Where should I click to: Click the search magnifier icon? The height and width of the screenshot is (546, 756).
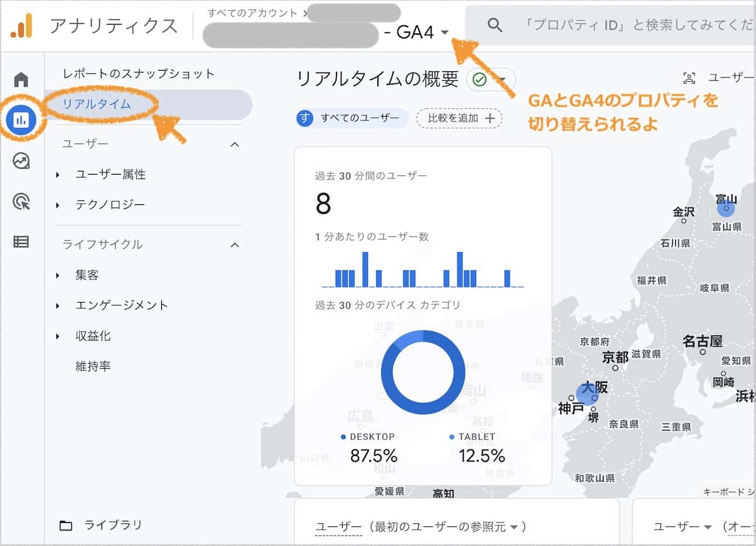click(495, 25)
